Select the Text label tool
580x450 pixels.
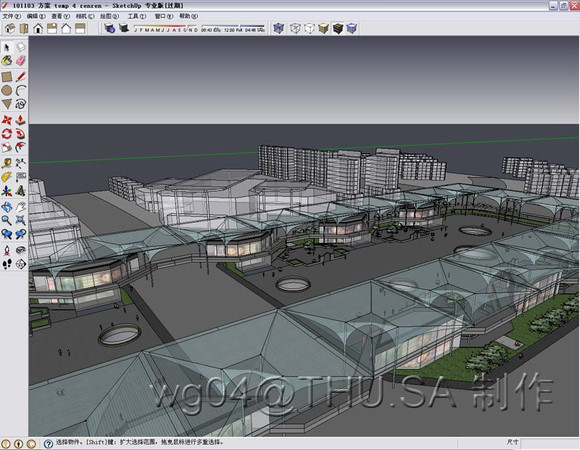21,177
